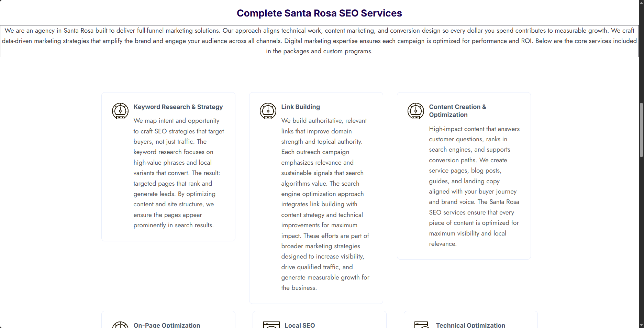Select the Keyword Research & Strategy card

(x=168, y=166)
